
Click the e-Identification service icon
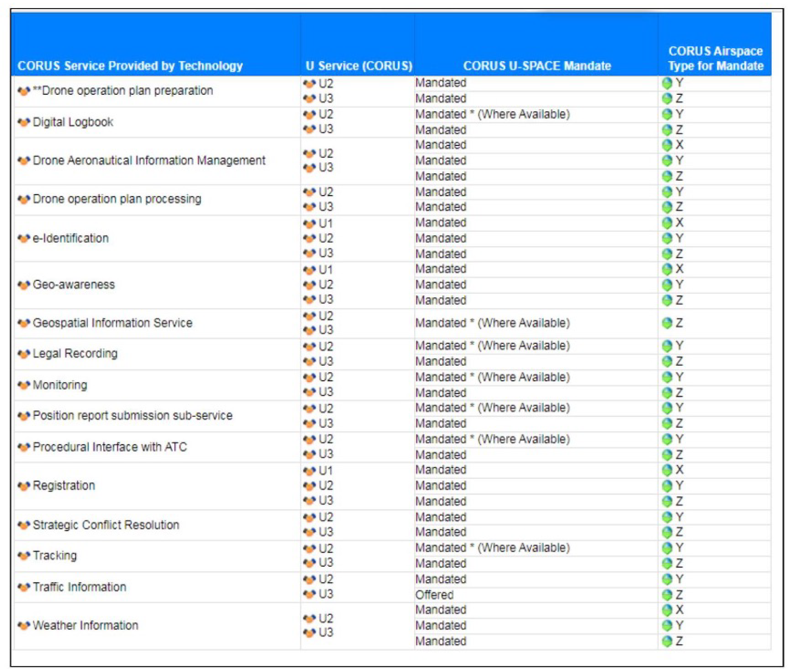coord(24,238)
